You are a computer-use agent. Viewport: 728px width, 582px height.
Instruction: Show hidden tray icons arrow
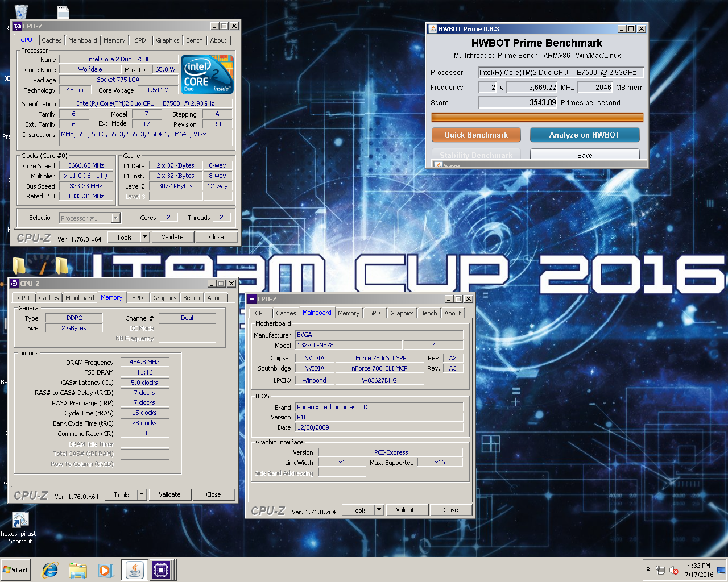coord(648,569)
